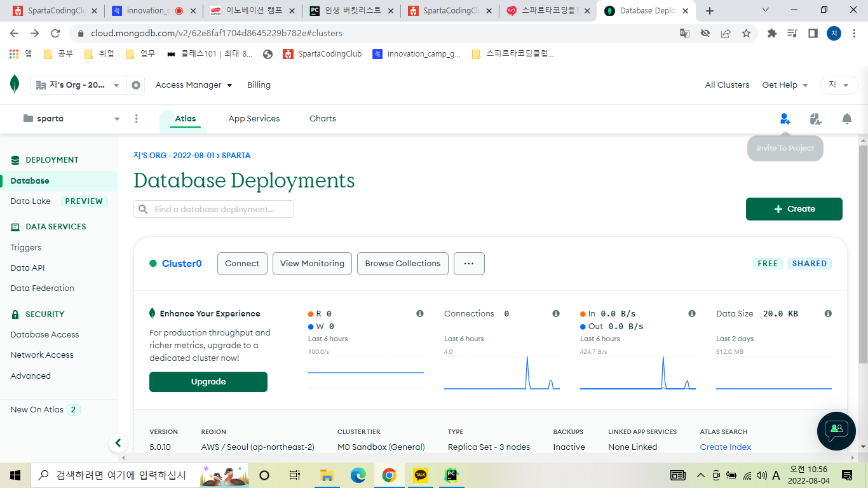Screen dimensions: 868x488
Task: Open Billing in the top navigation
Action: [259, 85]
